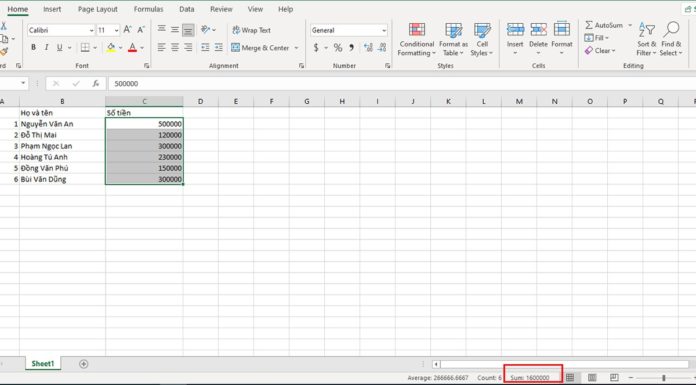Increase decimal places

point(368,48)
